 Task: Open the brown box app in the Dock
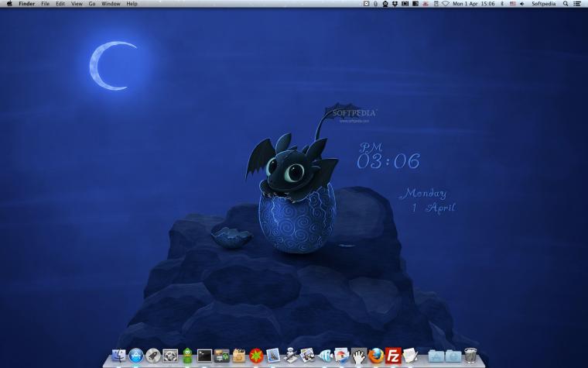239,356
